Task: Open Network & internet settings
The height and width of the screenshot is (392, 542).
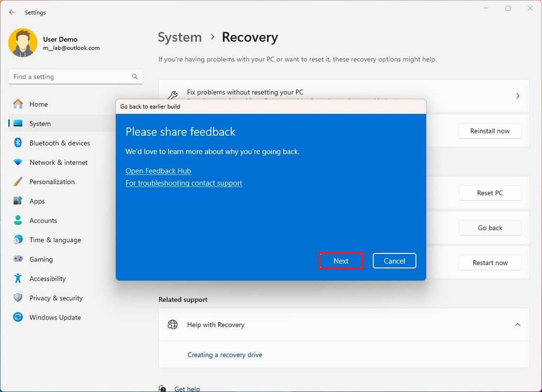Action: pos(59,162)
